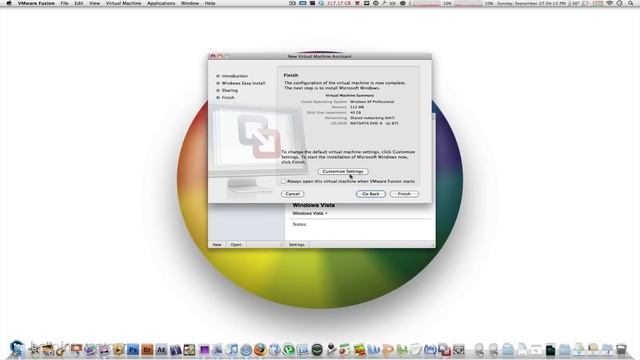
Task: Open the Help menu
Action: [210, 3]
